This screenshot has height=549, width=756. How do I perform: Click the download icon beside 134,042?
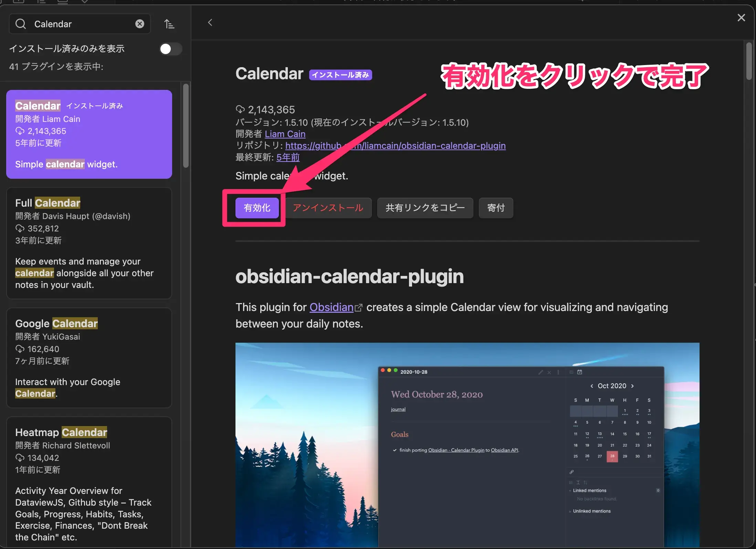pos(20,458)
